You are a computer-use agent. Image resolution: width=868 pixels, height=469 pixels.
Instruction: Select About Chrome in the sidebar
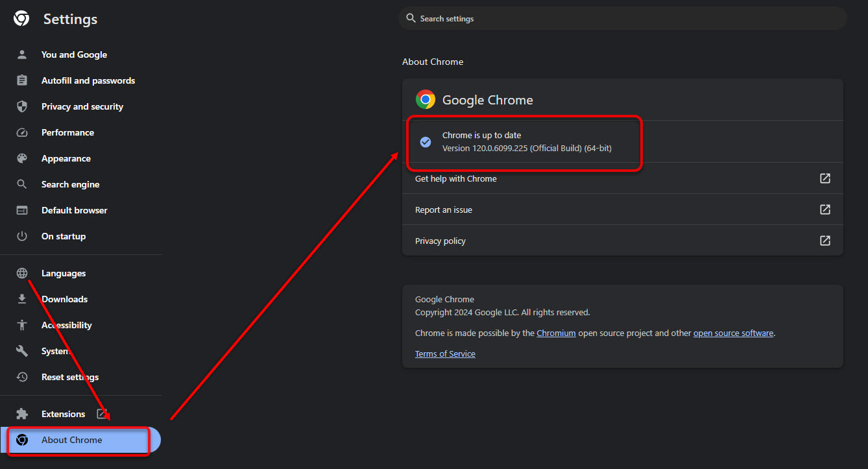81,440
